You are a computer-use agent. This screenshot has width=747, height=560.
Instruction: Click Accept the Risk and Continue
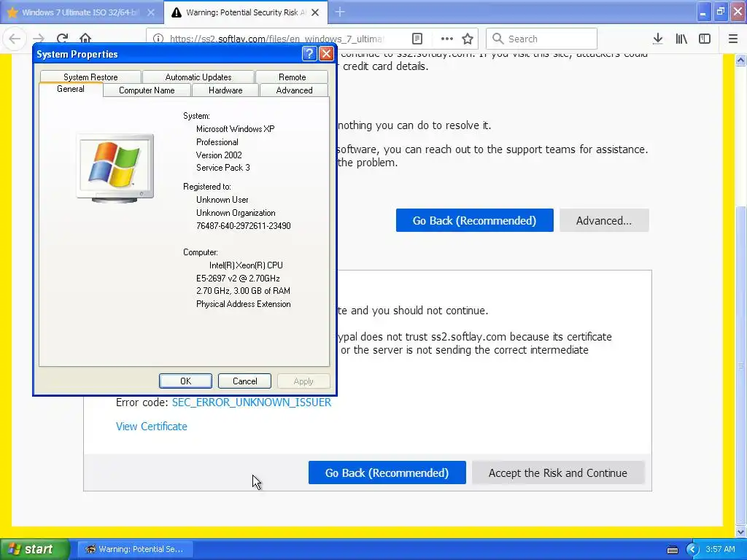pyautogui.click(x=558, y=472)
